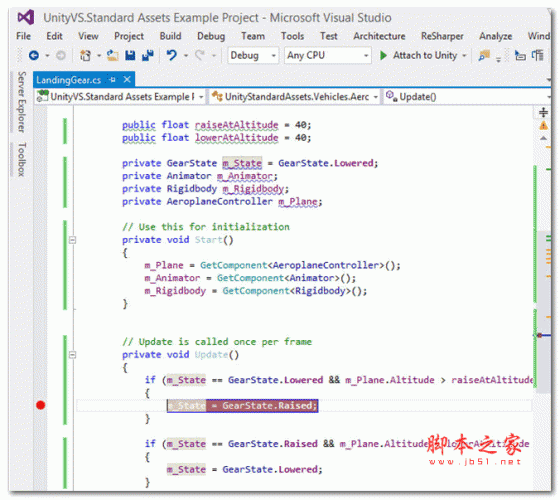Screen dimensions: 560x500
Task: Open the Debug menu
Action: pyautogui.click(x=211, y=36)
